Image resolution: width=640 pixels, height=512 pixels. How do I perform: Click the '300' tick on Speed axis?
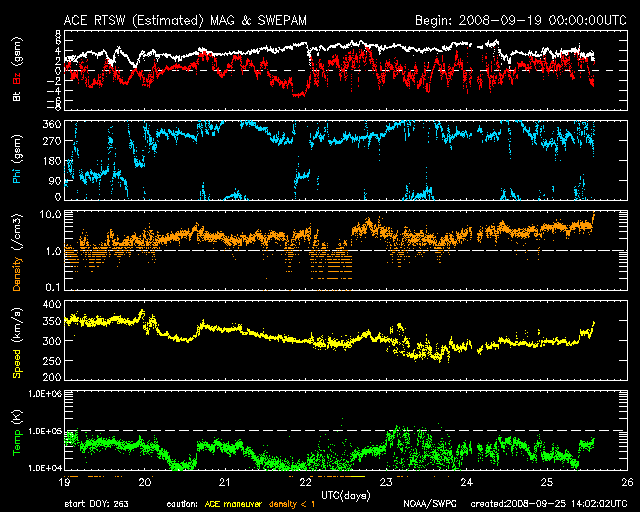click(x=52, y=341)
